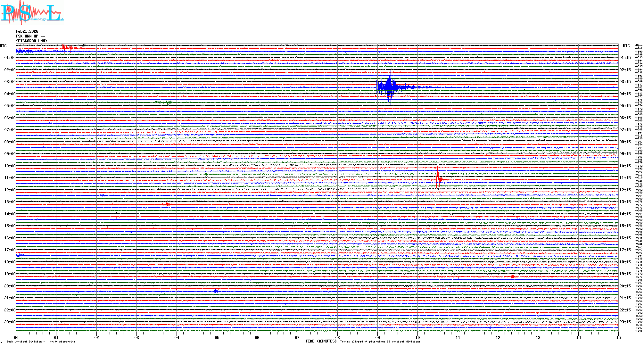Click the TIME (MINUTES) axis label
Screen dimensions: 644x346
click(x=321, y=341)
